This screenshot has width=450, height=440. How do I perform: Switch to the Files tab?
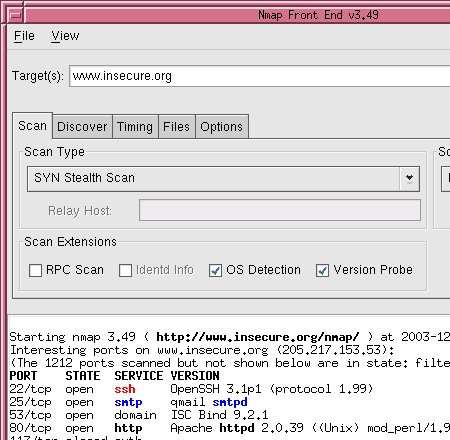tap(176, 127)
